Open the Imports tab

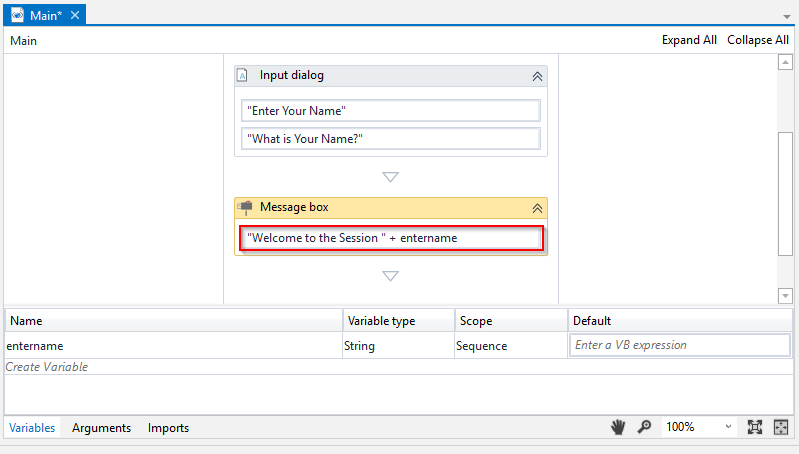point(168,428)
